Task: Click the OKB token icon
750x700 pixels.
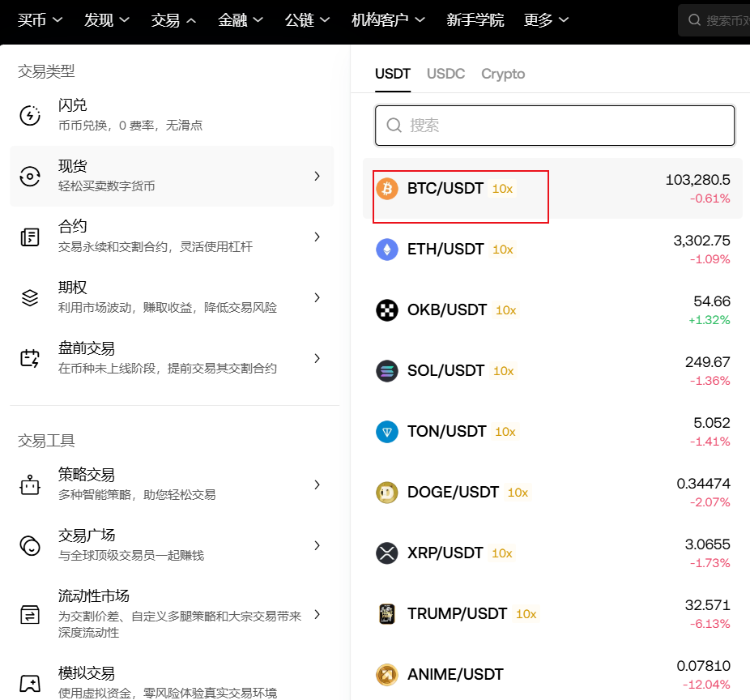Action: [387, 310]
